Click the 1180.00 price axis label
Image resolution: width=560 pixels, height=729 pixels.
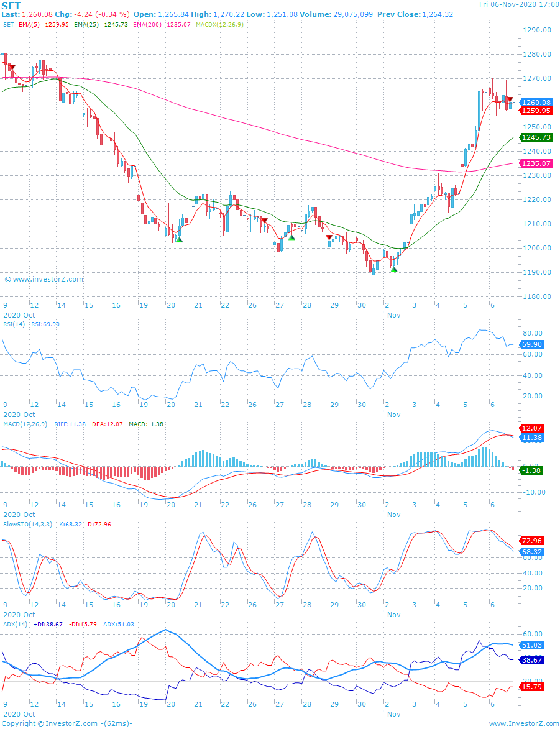(536, 296)
